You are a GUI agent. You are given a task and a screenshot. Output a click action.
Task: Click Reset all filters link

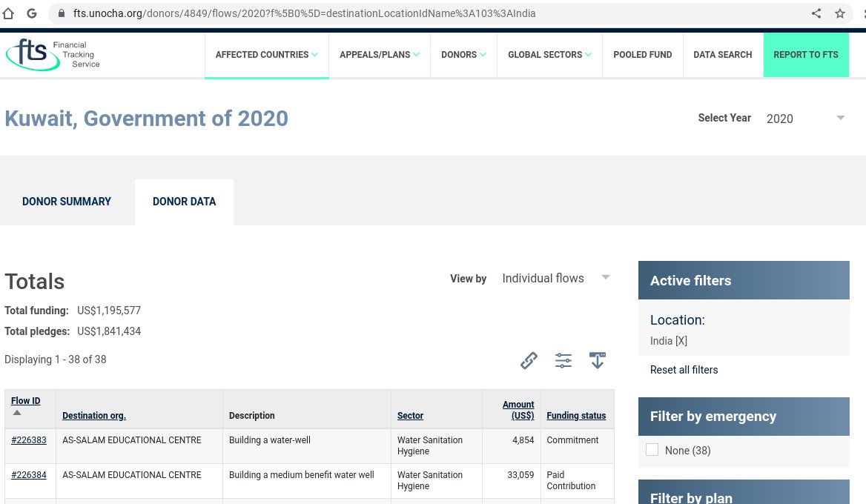(x=684, y=370)
